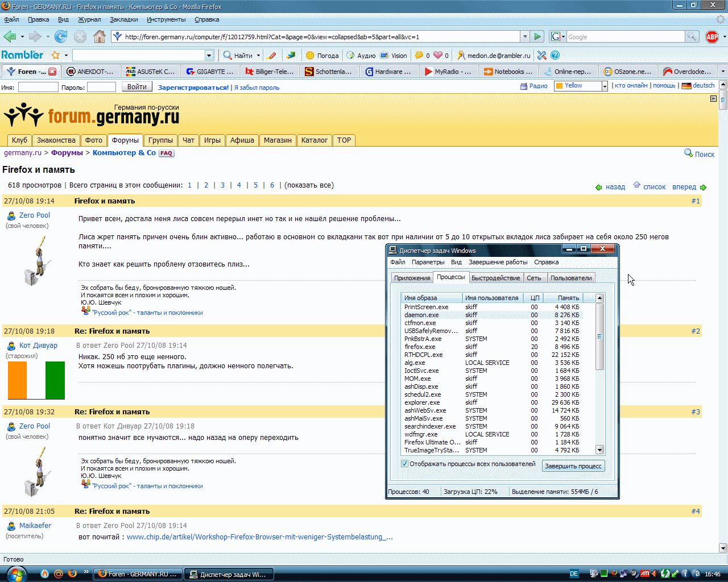Click the Rambler toolbar logo
728x582 pixels.
click(22, 55)
